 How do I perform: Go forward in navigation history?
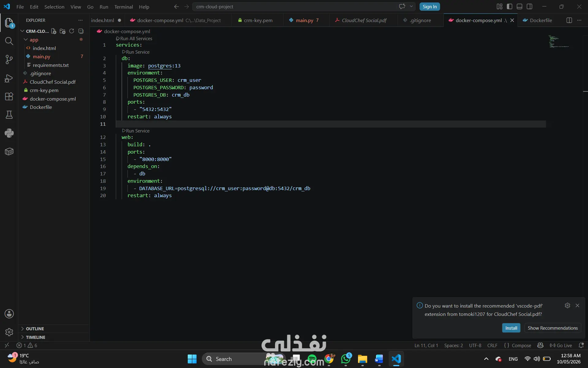pos(187,6)
